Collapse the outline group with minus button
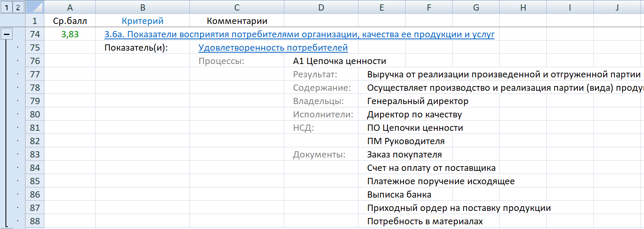 (x=6, y=34)
